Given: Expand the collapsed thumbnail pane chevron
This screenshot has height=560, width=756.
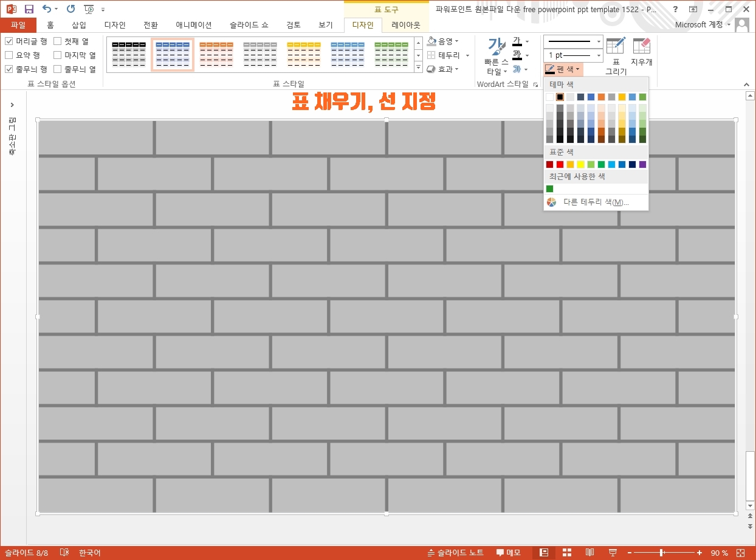Looking at the screenshot, I should (x=12, y=105).
